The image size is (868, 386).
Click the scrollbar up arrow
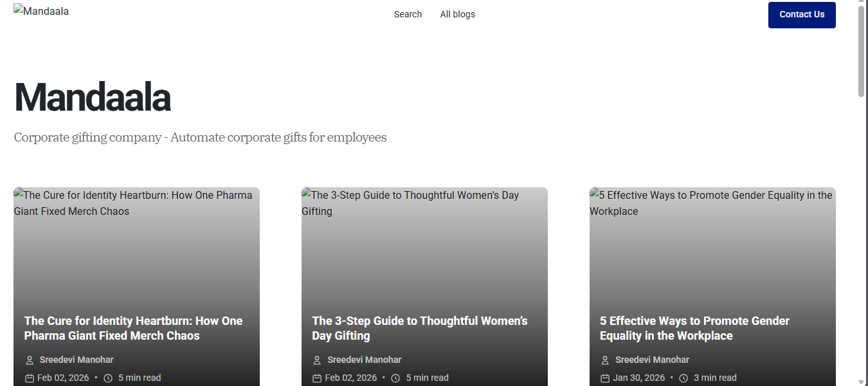(862, 3)
